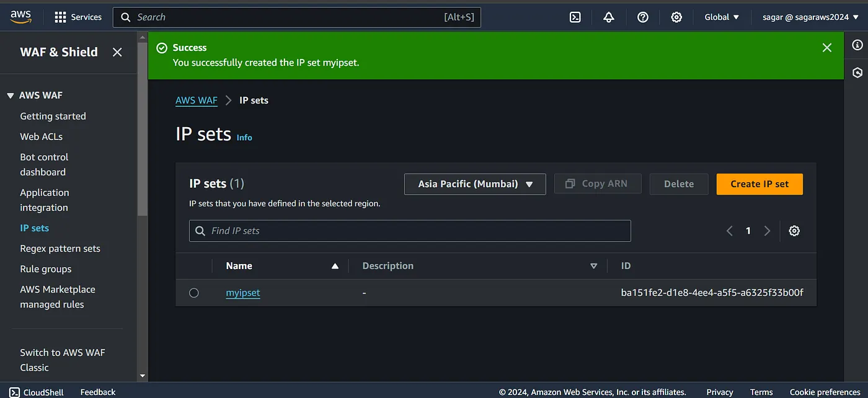Open the Terms footer link
Viewport: 868px width, 398px height.
[x=761, y=392]
